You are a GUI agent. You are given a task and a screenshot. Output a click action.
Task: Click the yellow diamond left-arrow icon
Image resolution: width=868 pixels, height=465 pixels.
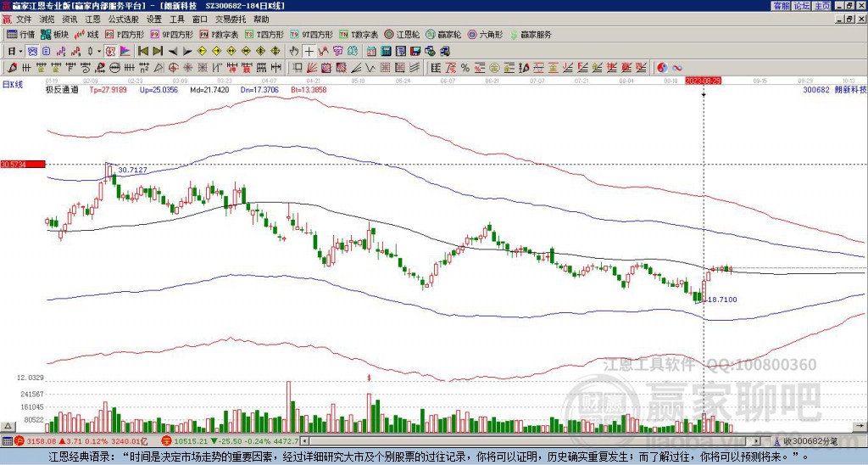(x=202, y=52)
